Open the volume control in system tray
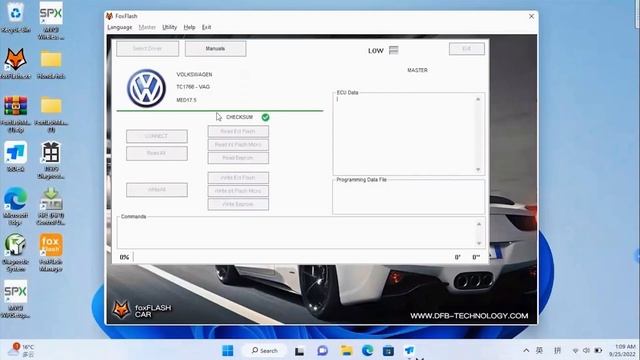Image resolution: width=640 pixels, height=360 pixels. click(587, 351)
